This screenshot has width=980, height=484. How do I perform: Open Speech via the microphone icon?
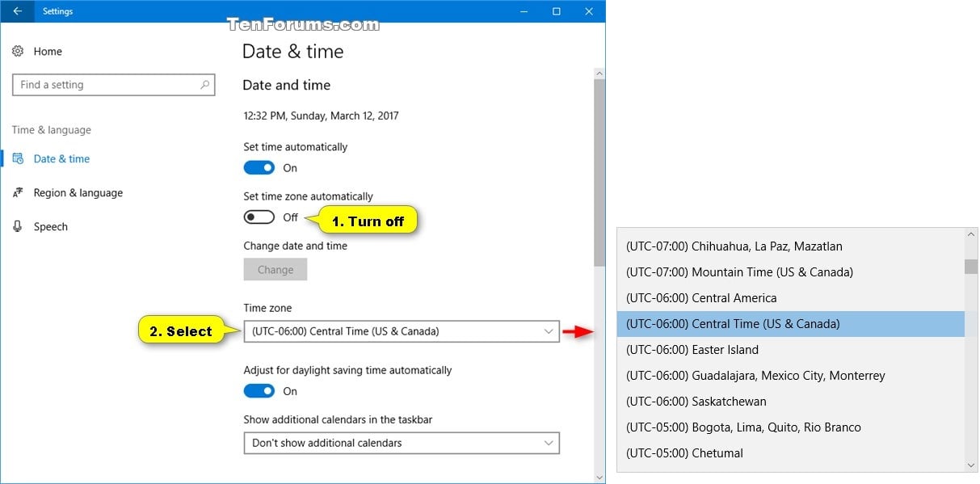tap(18, 227)
